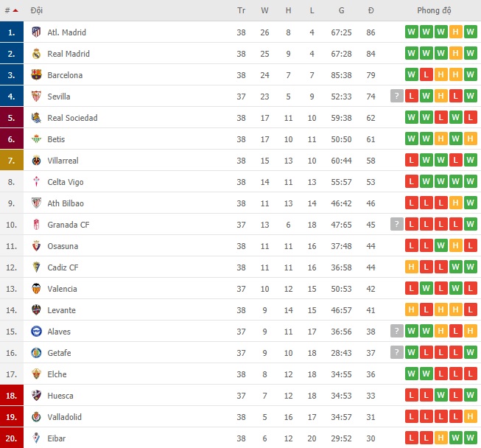Sort by the G goals column header
Viewport: 481px width, 448px height.
pyautogui.click(x=341, y=10)
